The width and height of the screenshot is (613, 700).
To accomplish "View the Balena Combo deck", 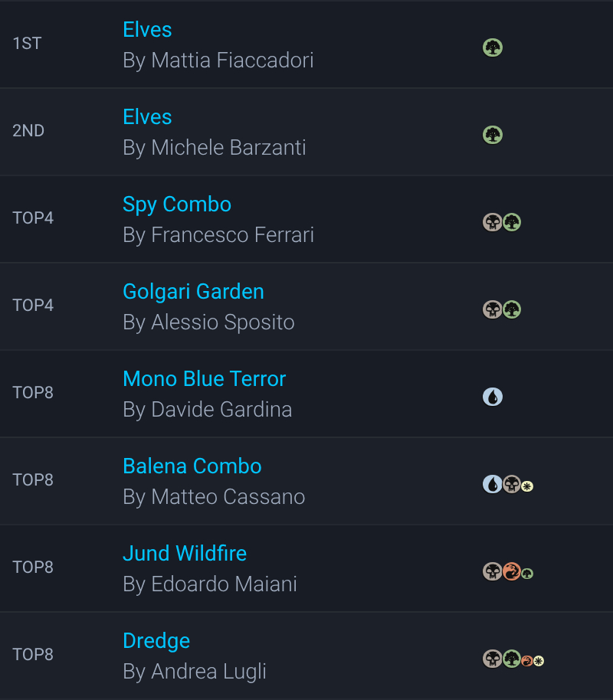I will click(192, 466).
